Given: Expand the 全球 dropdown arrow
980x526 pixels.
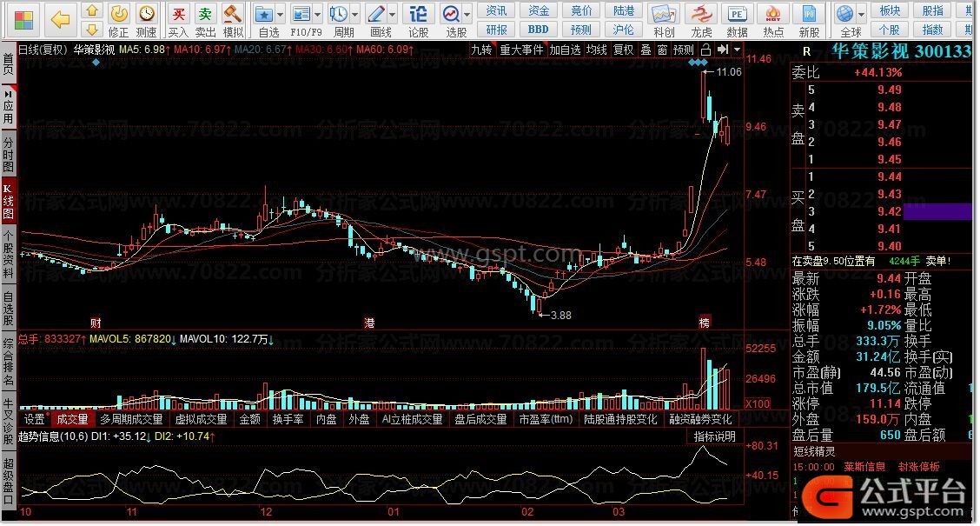Looking at the screenshot, I should tap(861, 14).
